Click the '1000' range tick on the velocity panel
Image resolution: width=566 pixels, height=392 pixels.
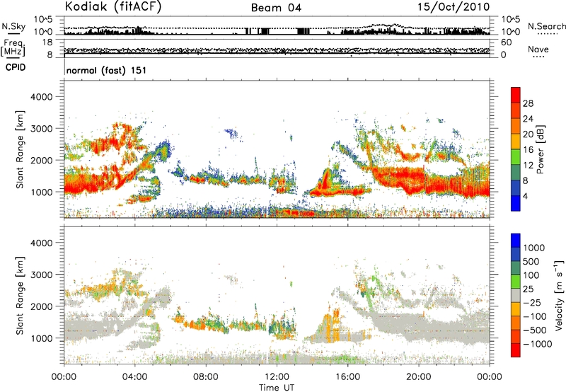tap(42, 338)
